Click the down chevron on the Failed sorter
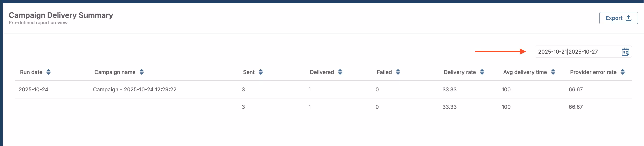The width and height of the screenshot is (644, 146). coord(398,74)
